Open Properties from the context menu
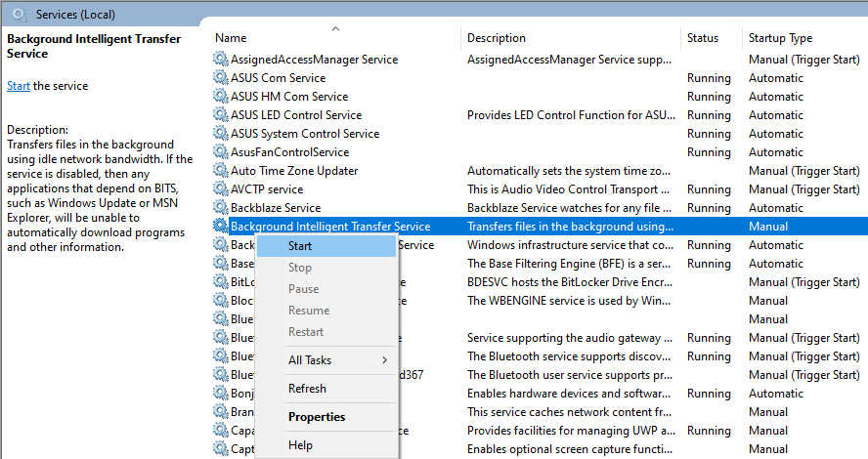This screenshot has width=868, height=459. tap(317, 417)
